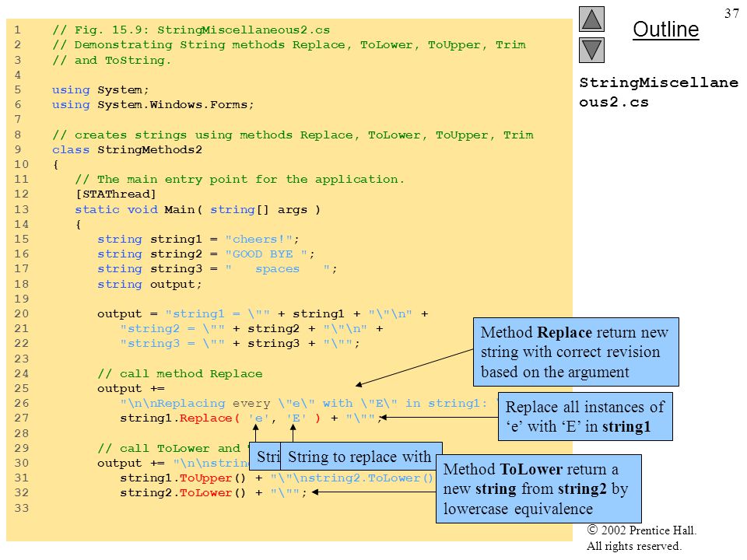Viewport: 747px width, 560px height.
Task: Click the '2002 Prentice Hall' copyright text
Action: pyautogui.click(x=642, y=530)
